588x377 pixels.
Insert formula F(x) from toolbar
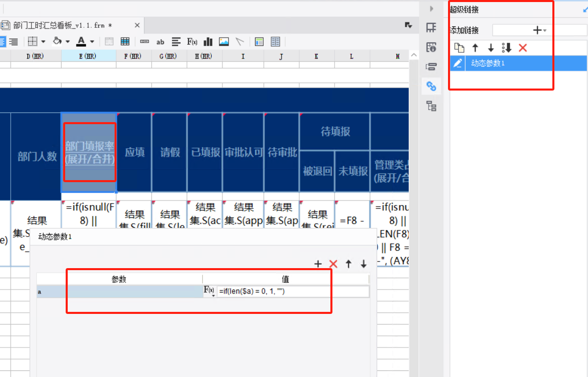192,42
